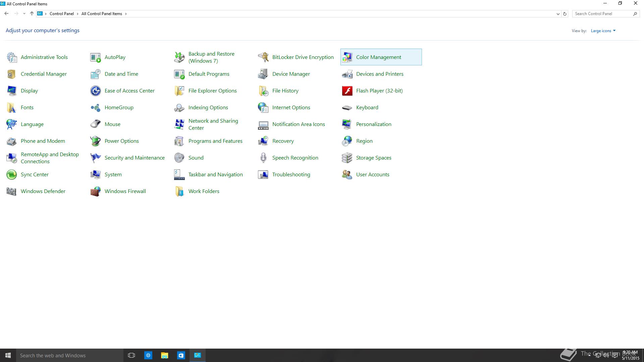
Task: Open the Phone and Modem icon
Action: pyautogui.click(x=12, y=141)
